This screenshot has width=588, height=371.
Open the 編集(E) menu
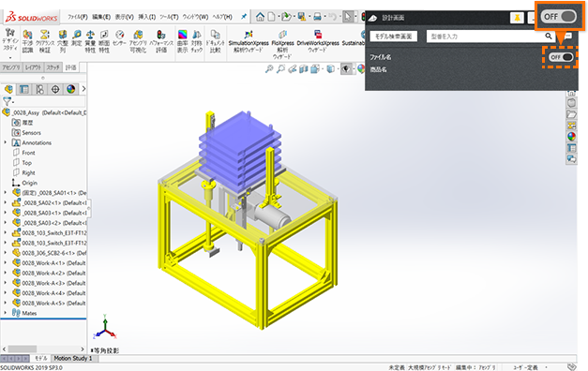(x=101, y=17)
